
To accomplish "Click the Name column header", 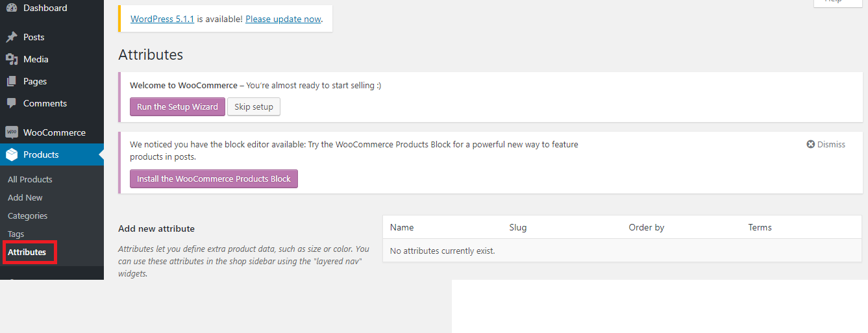I will point(402,227).
